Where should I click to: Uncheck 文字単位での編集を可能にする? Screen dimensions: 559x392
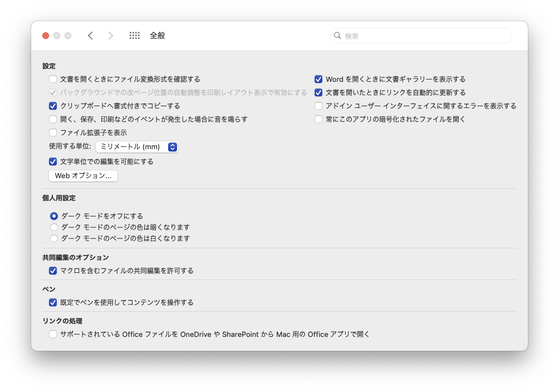(53, 161)
